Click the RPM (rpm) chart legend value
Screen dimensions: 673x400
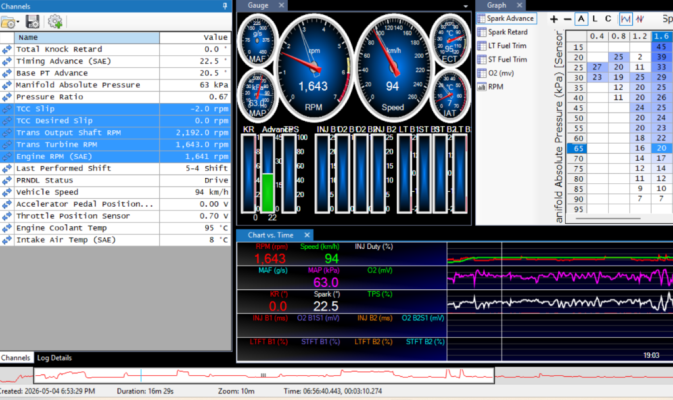pyautogui.click(x=270, y=258)
